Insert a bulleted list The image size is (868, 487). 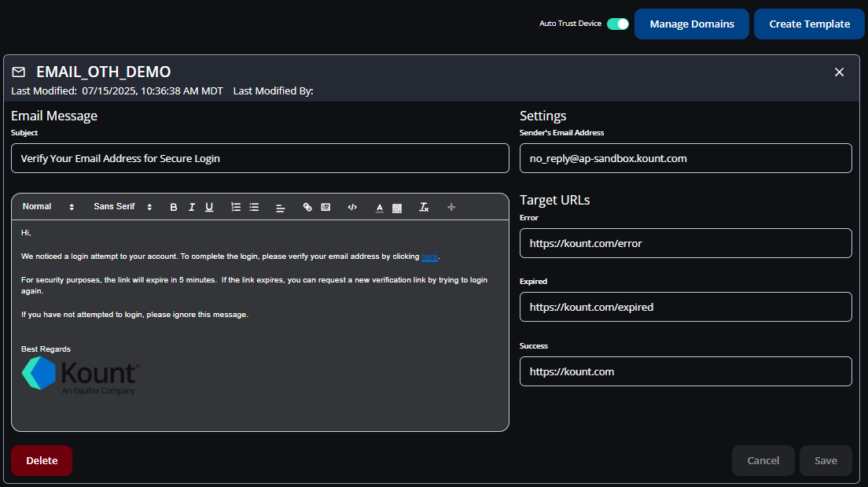pos(254,207)
